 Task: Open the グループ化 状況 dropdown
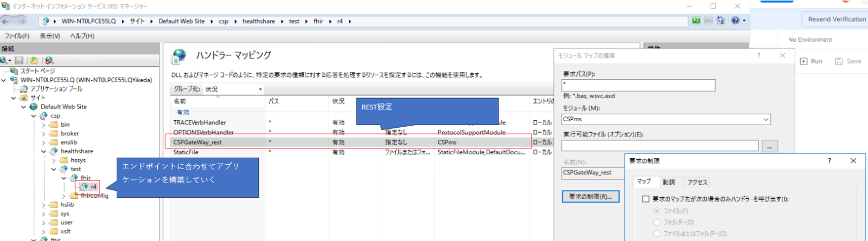point(233,89)
